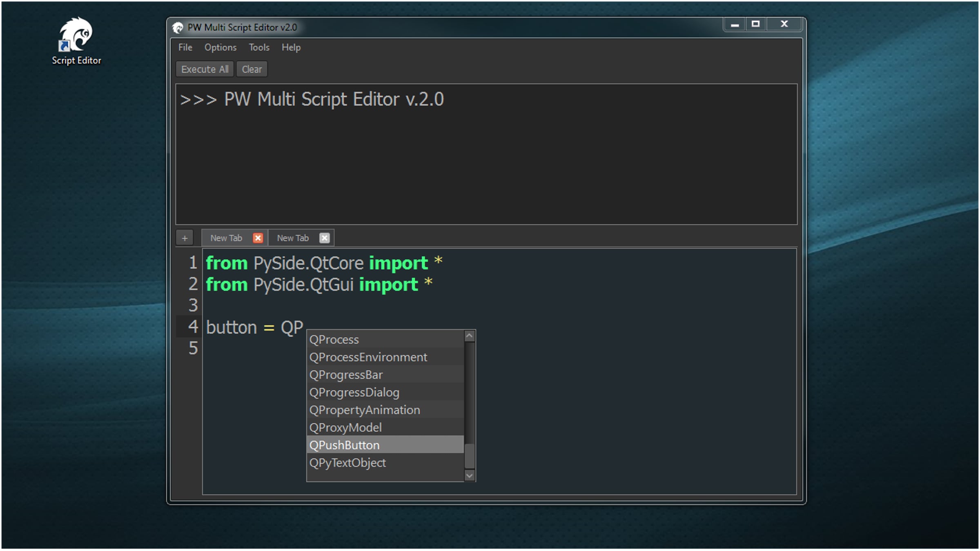This screenshot has height=551, width=980.
Task: Click the autocomplete list down arrow
Action: 470,475
